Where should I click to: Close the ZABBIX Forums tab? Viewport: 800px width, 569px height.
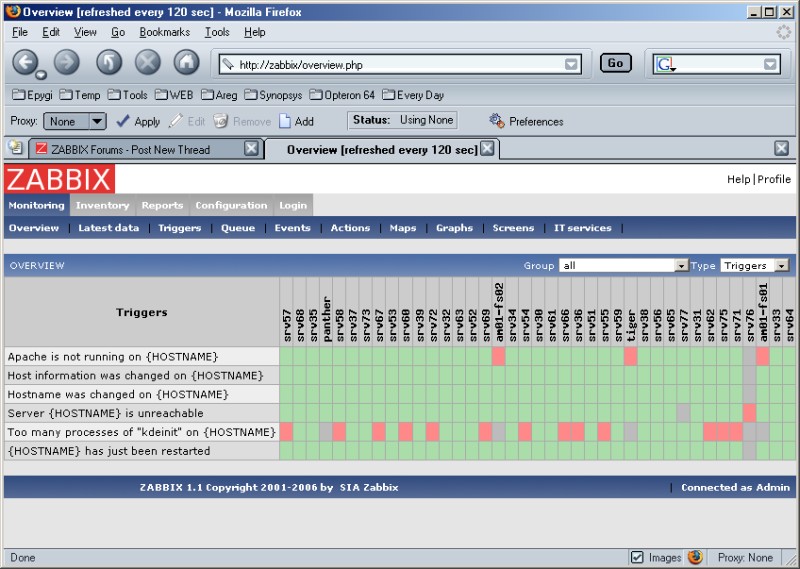point(252,149)
